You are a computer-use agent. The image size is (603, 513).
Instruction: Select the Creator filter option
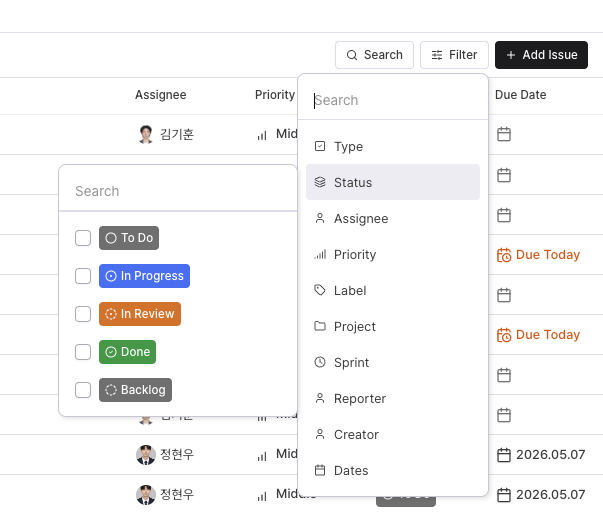[x=393, y=435]
